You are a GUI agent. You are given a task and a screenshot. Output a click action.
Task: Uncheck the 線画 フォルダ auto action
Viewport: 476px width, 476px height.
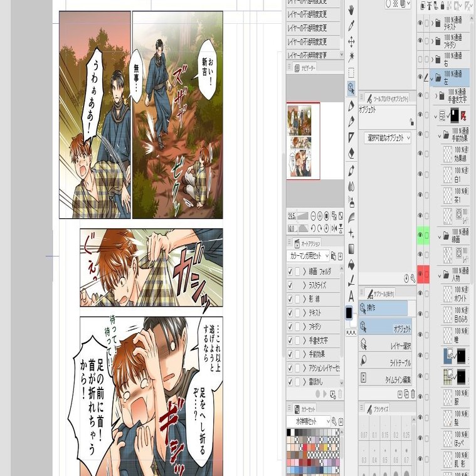(x=290, y=271)
